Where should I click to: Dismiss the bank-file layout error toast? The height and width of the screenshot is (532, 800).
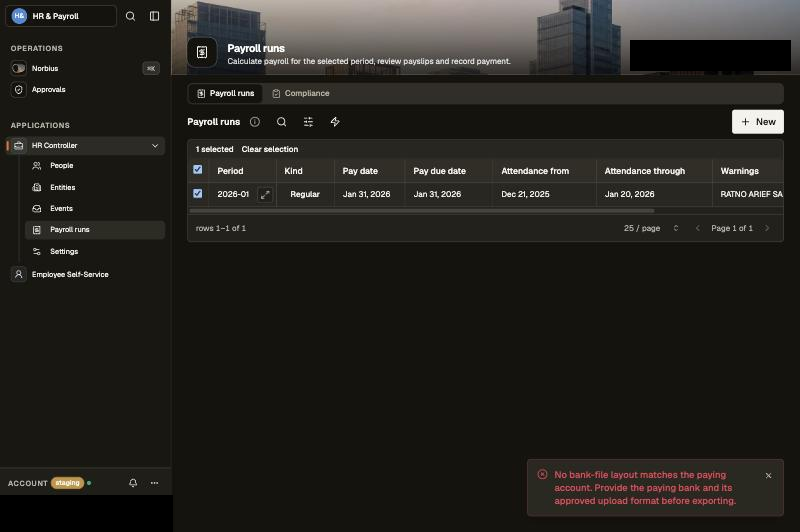[x=768, y=476]
